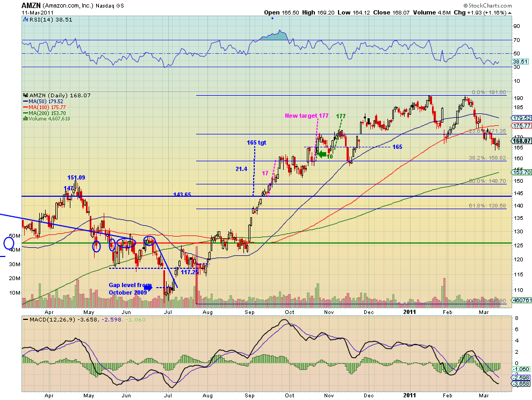Click the 168.07 last price tag
Image resolution: width=532 pixels, height=400 pixels.
[x=521, y=141]
